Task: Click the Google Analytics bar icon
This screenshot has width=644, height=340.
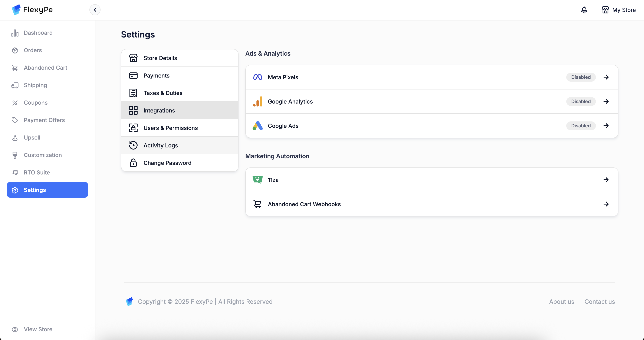Action: pos(257,101)
